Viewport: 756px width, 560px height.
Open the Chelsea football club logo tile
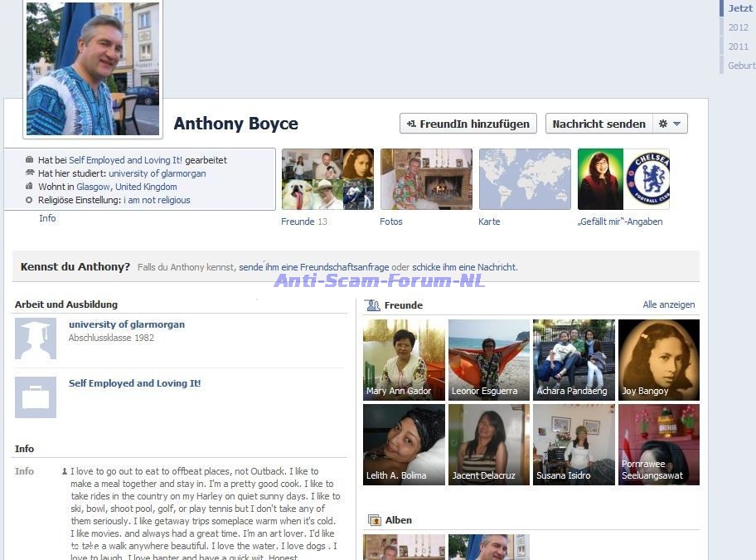tap(647, 179)
